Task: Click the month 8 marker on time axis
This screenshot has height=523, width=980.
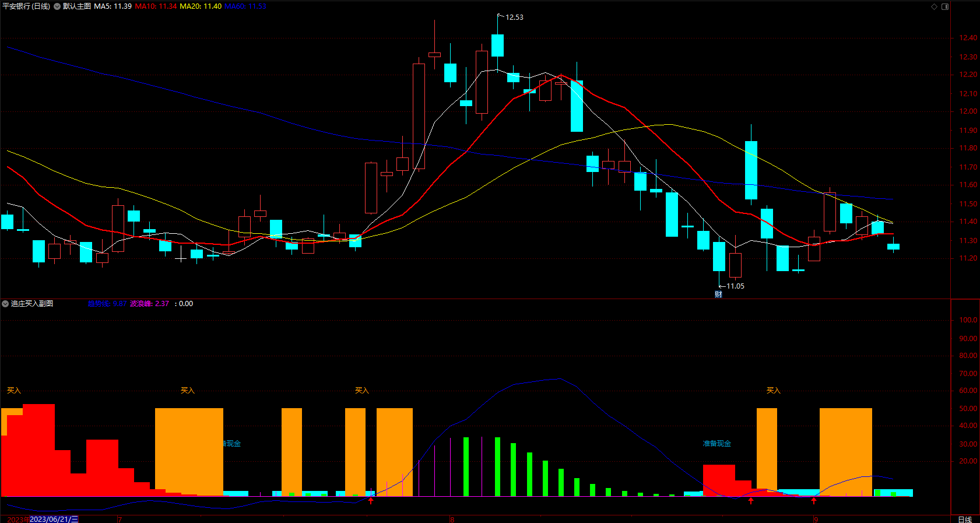Action: tap(452, 520)
